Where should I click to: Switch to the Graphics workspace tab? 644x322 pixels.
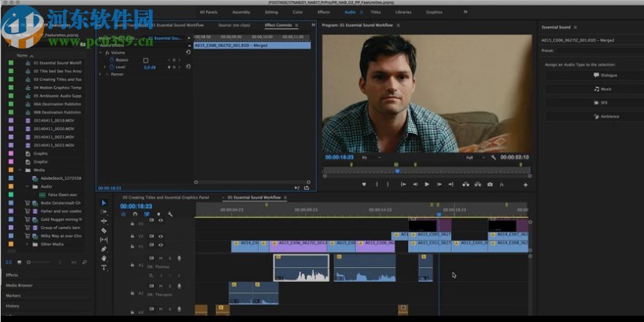pyautogui.click(x=434, y=12)
